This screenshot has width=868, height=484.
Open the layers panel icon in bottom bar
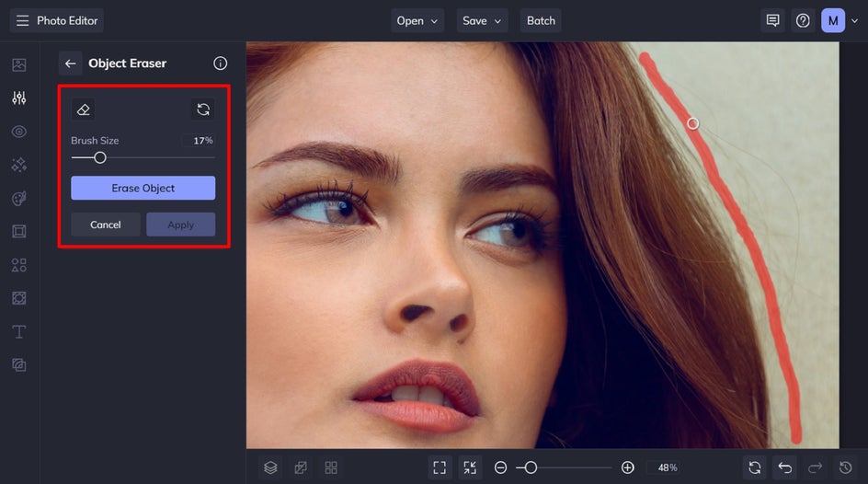tap(270, 467)
